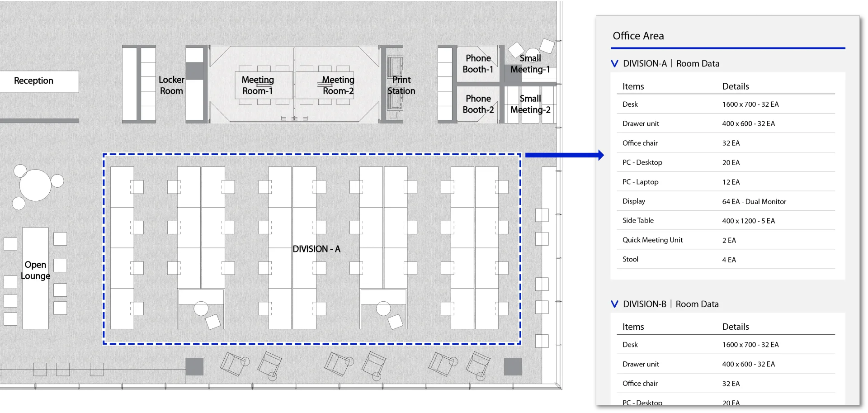
Task: Select the Desk row in DIVISION-B
Action: (726, 345)
